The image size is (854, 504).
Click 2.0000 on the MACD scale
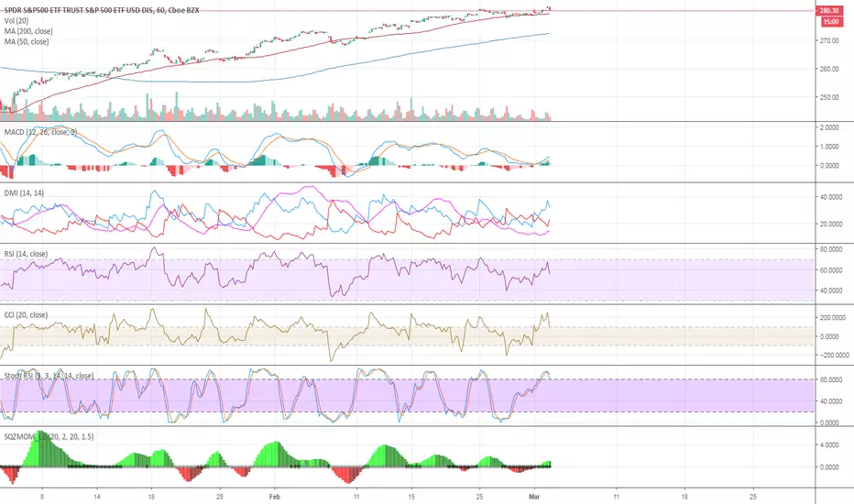(x=829, y=127)
